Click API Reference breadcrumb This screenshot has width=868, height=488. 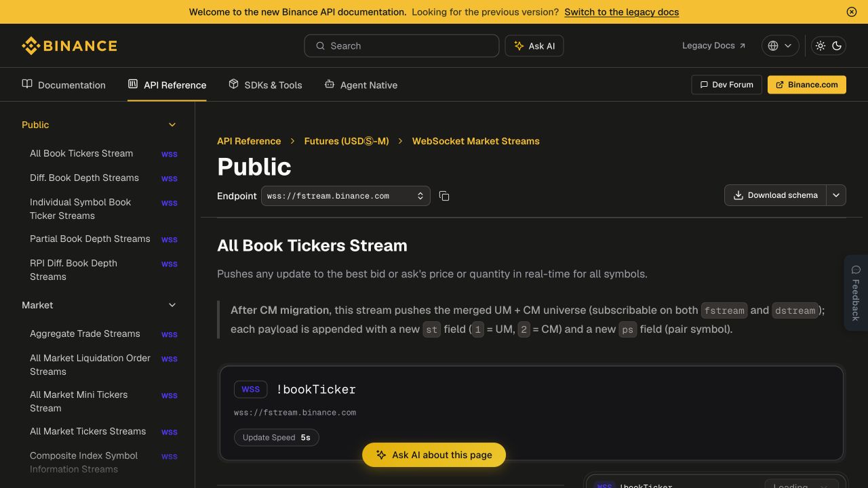(x=249, y=141)
